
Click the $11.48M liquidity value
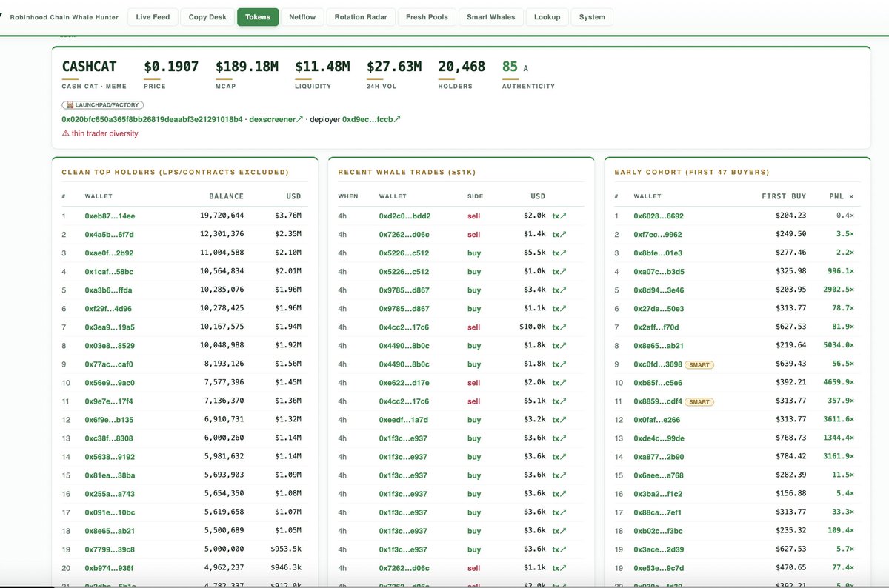pos(322,67)
